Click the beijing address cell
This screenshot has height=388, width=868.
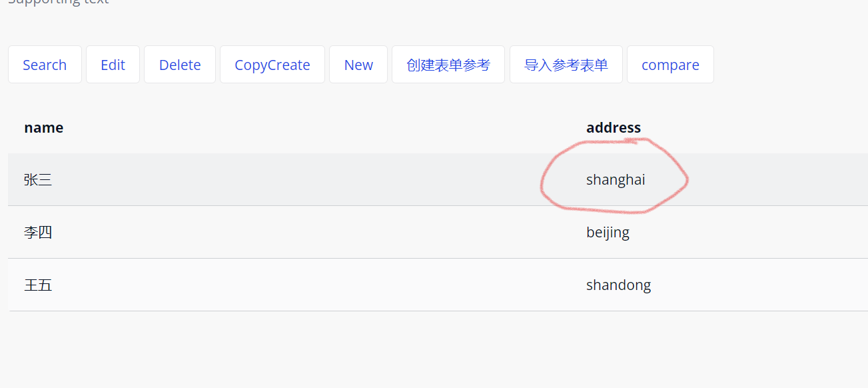click(x=608, y=233)
